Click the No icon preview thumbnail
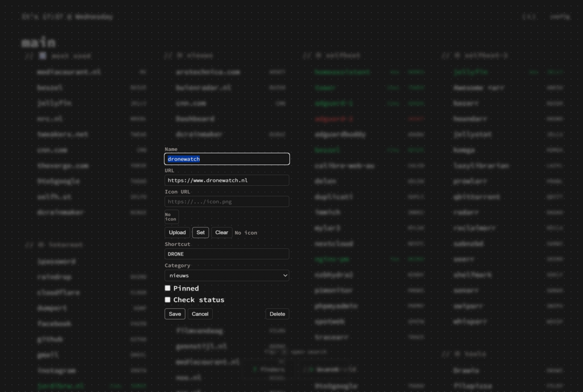 click(171, 217)
